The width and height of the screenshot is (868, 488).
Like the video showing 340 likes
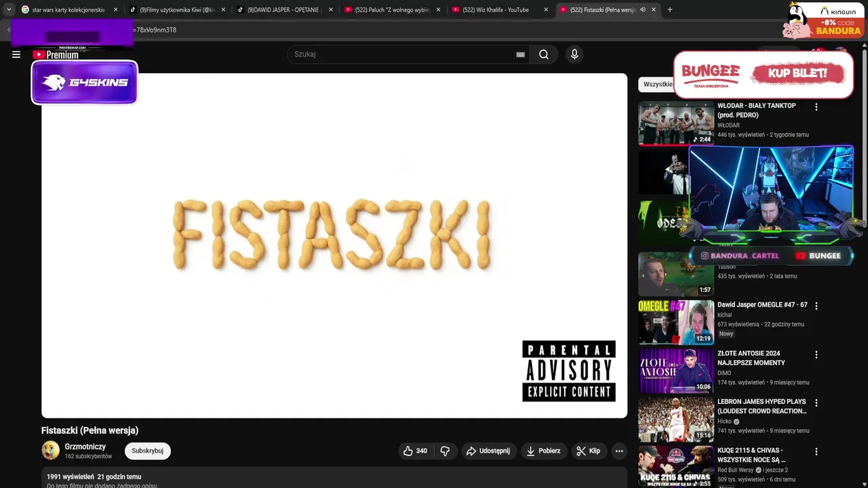[x=415, y=451]
